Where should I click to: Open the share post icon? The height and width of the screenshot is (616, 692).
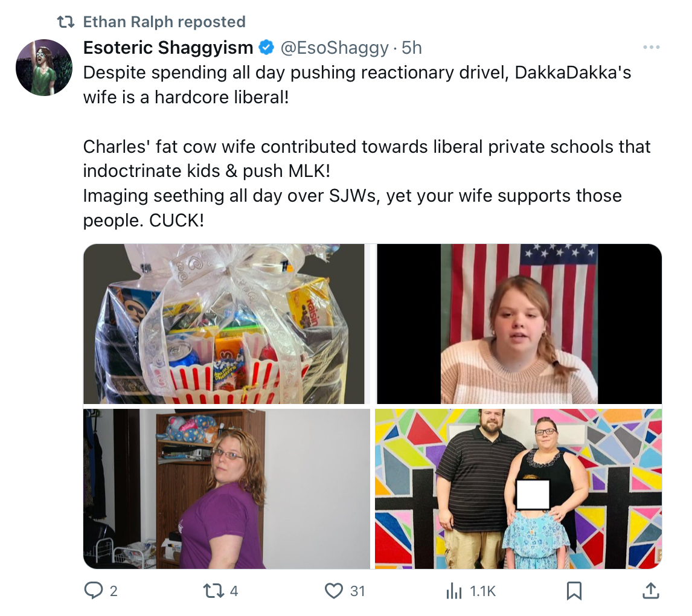coord(650,591)
